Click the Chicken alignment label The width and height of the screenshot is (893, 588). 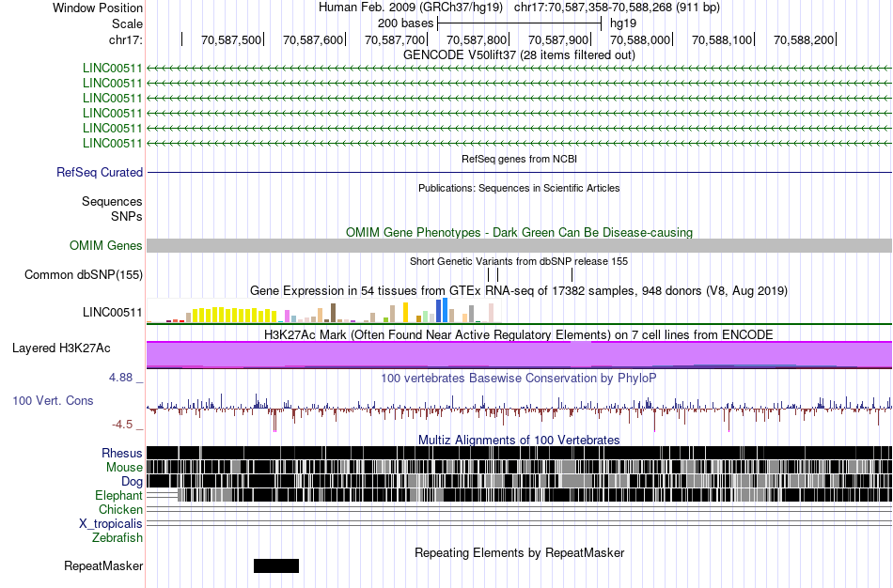click(120, 509)
